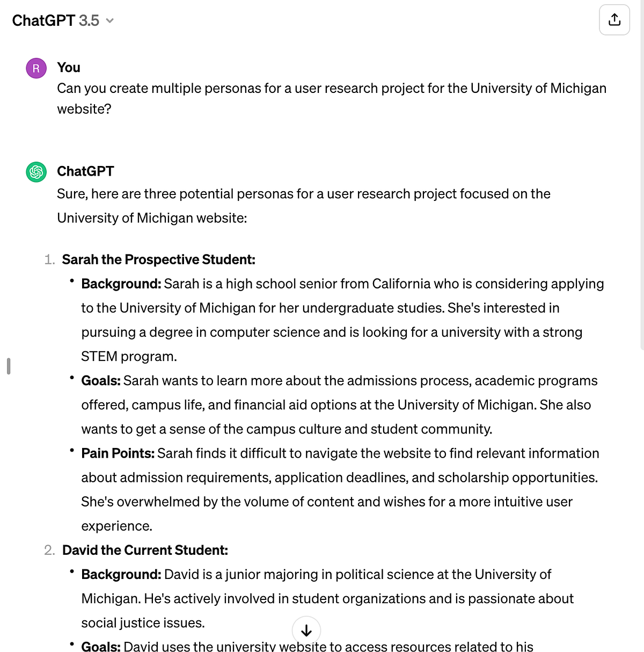Click the "ChatGPT" sender name label
644x652 pixels.
pos(85,171)
